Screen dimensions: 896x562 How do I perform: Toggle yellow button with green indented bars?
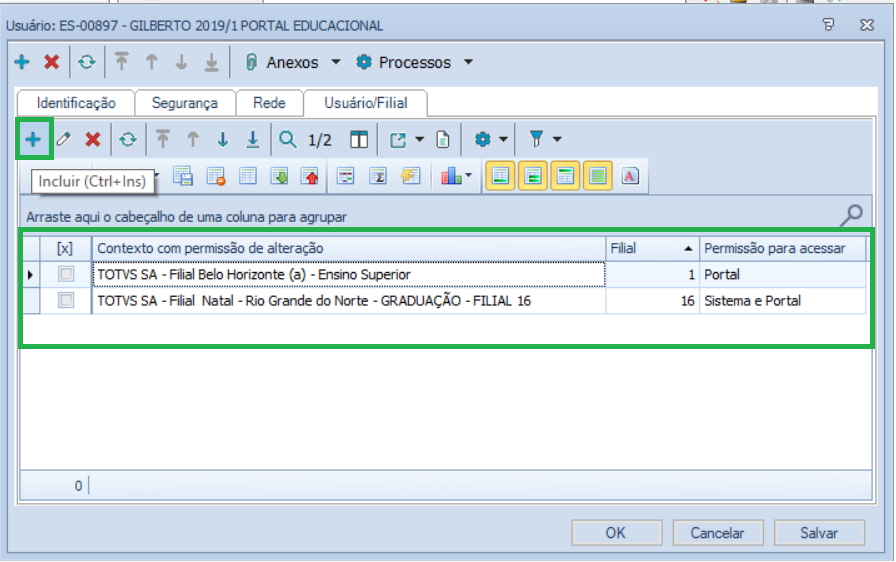point(533,176)
